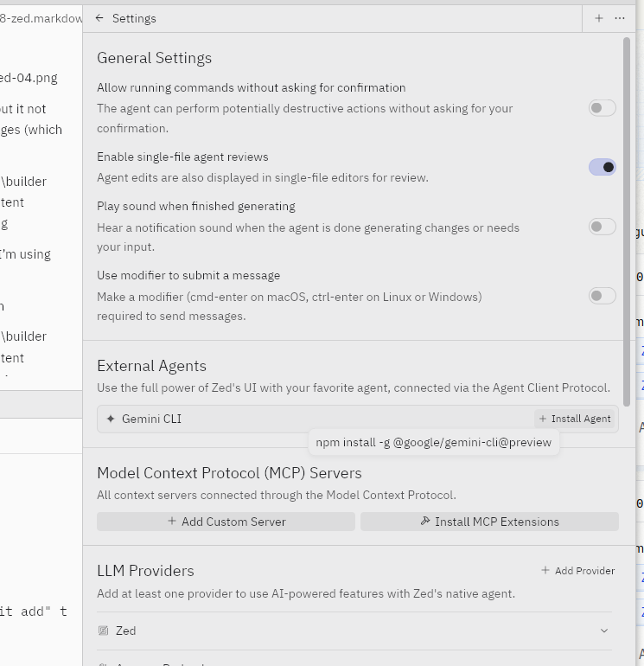Viewport: 644px width, 666px height.
Task: Toggle use modifier to submit message
Action: pyautogui.click(x=602, y=296)
